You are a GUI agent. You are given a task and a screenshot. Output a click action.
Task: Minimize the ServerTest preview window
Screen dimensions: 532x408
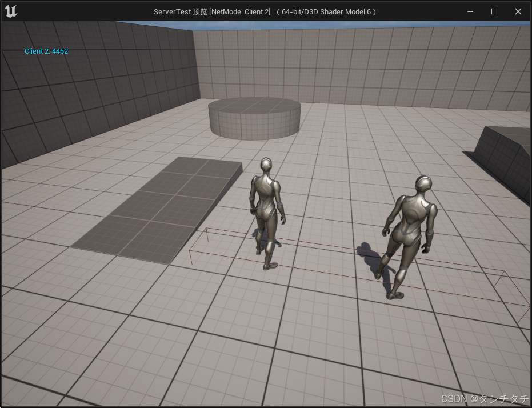(470, 11)
